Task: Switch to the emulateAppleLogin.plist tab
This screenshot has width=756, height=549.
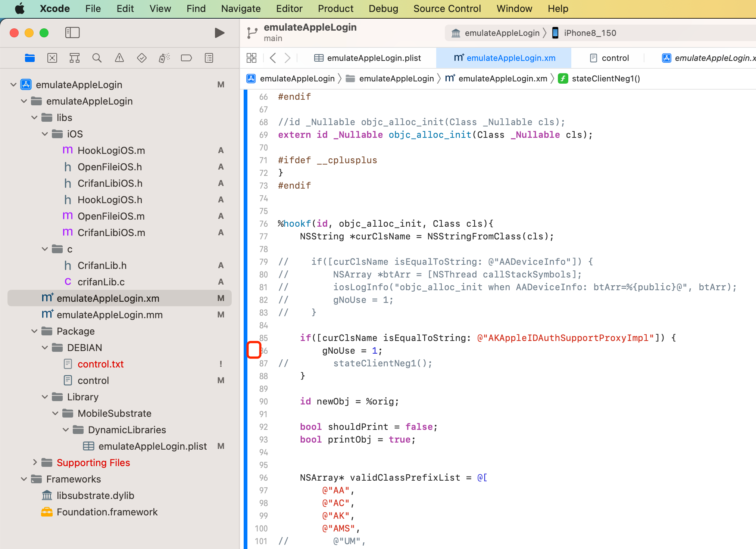Action: tap(367, 58)
